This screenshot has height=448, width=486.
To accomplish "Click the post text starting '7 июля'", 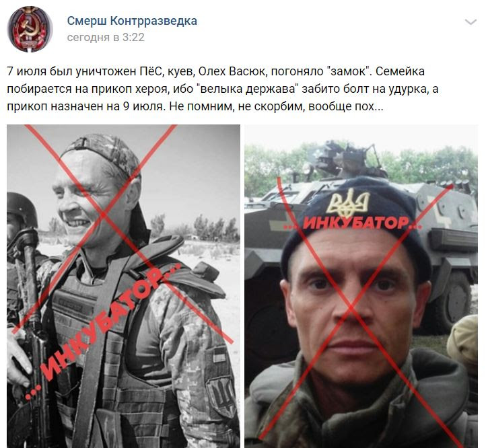I will coord(223,89).
